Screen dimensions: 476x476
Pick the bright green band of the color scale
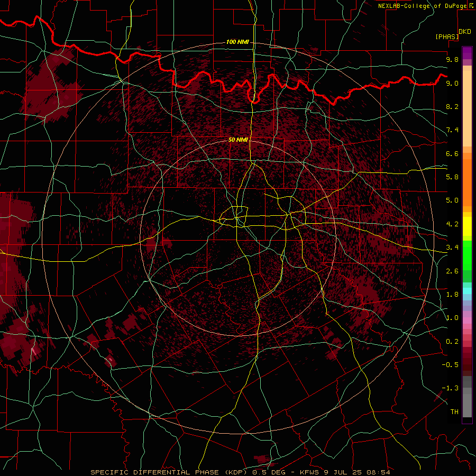click(x=467, y=256)
